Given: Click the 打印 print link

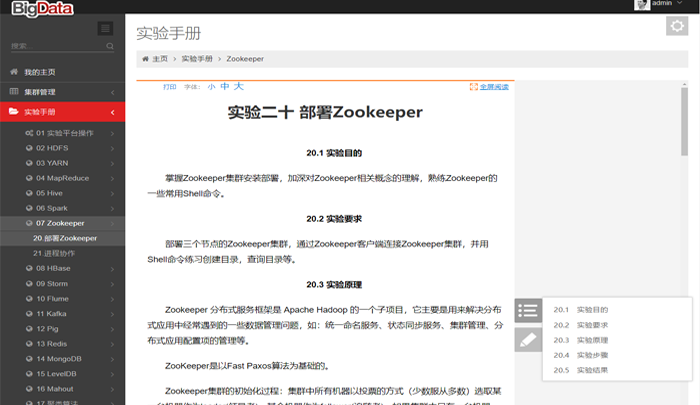Looking at the screenshot, I should (170, 88).
